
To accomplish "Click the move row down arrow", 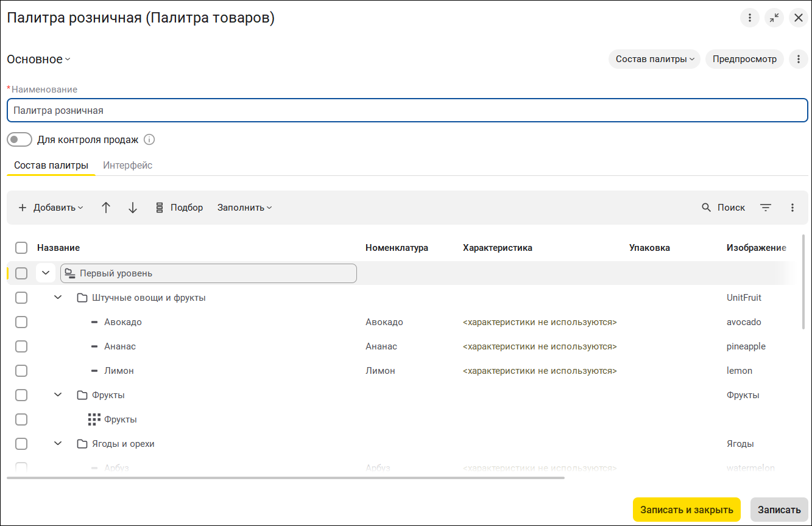I will point(133,208).
